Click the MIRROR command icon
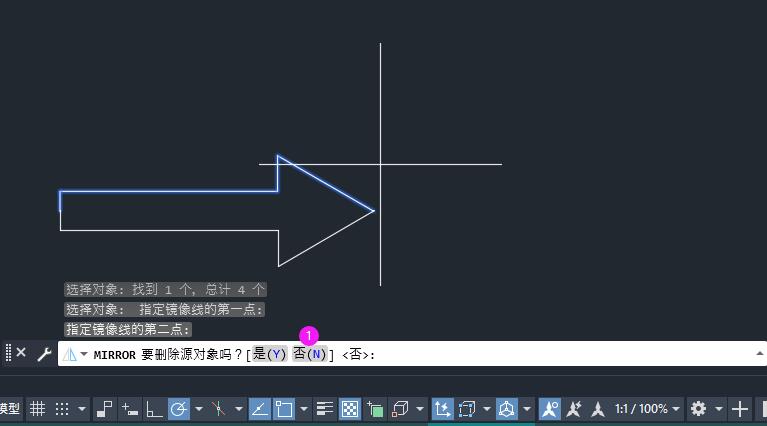The height and width of the screenshot is (426, 767). coord(69,354)
